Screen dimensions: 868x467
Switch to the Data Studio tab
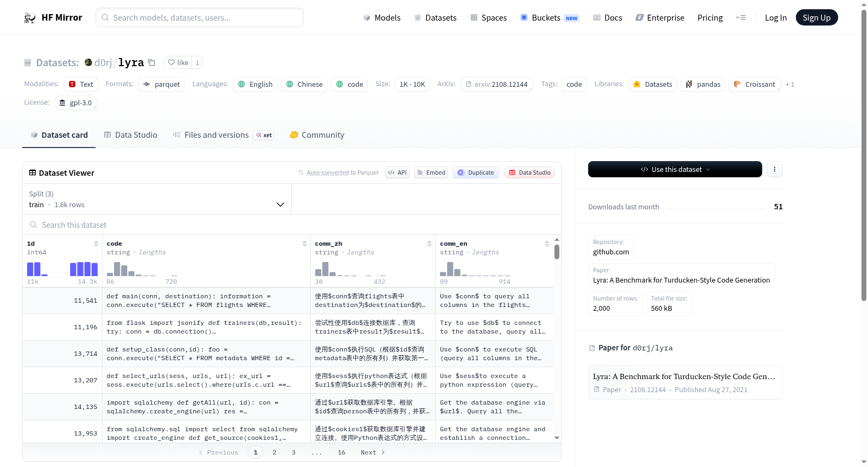131,135
